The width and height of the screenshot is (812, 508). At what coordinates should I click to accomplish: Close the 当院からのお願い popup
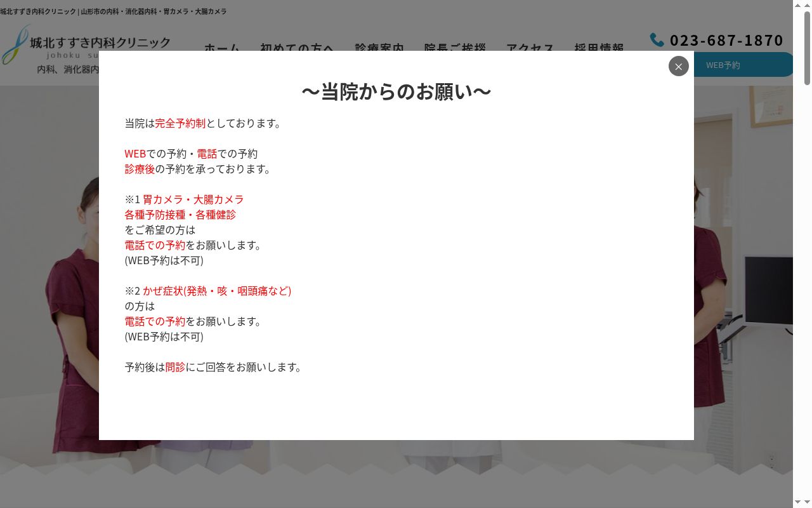coord(678,66)
